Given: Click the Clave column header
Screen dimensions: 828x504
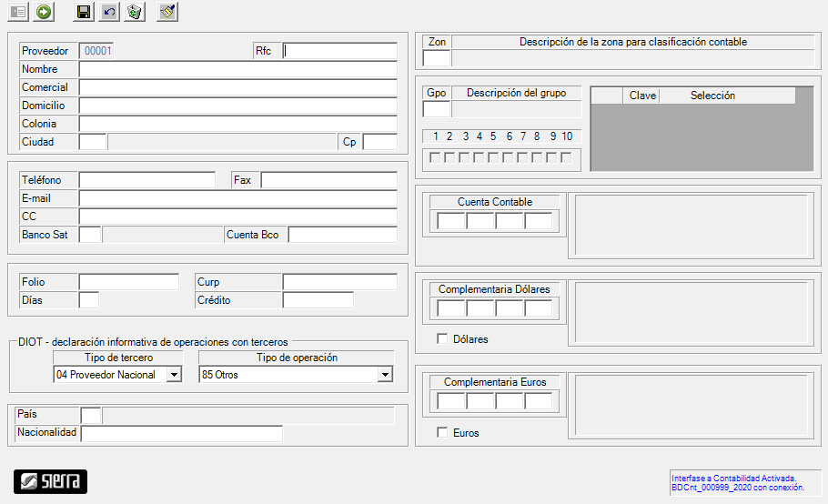Looking at the screenshot, I should (x=642, y=96).
